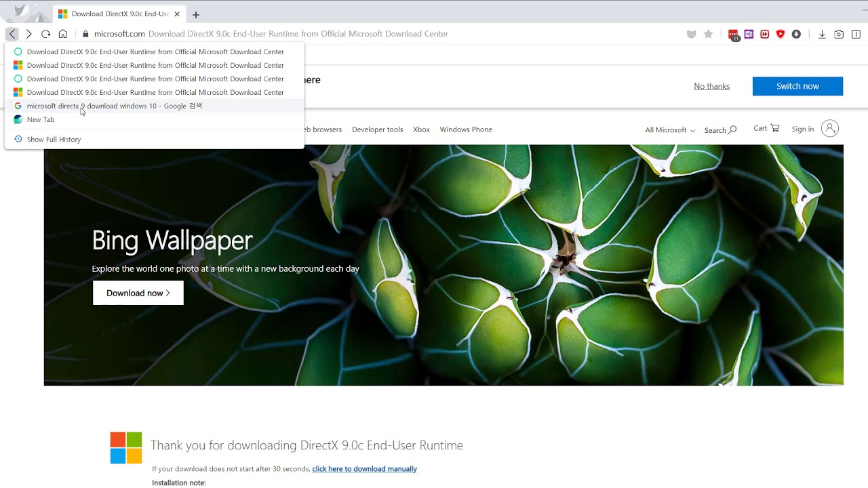868x488 pixels.
Task: Open the shopping Cart
Action: (x=766, y=128)
